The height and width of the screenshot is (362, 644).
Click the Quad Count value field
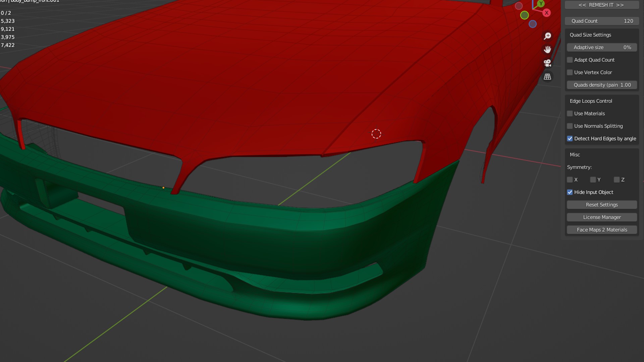(x=601, y=21)
